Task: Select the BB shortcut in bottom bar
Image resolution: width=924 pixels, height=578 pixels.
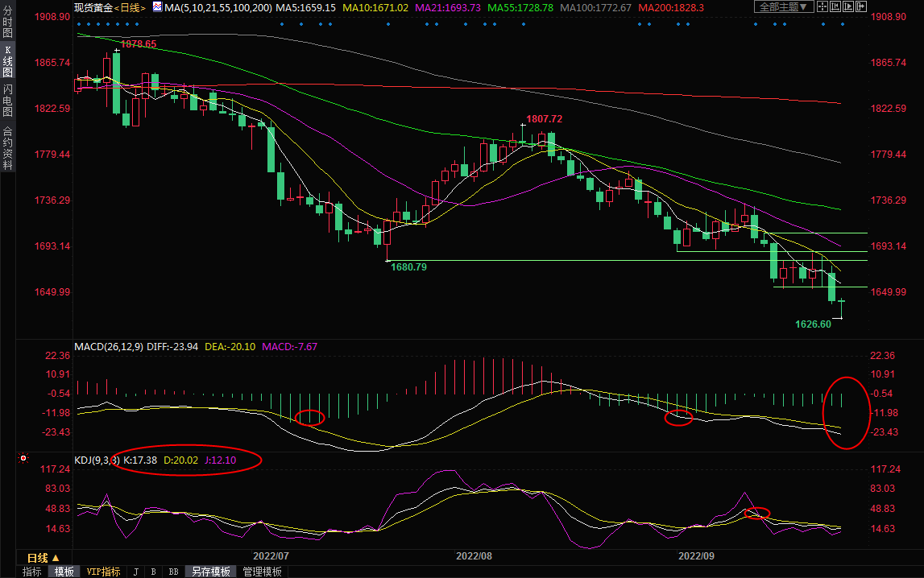Action: point(172,572)
